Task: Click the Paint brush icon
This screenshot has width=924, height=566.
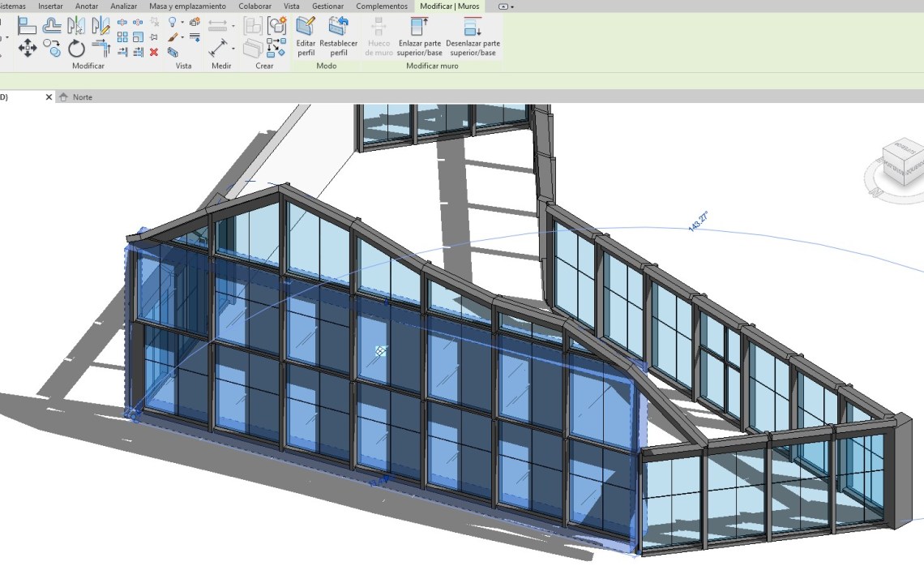Action: [x=173, y=37]
